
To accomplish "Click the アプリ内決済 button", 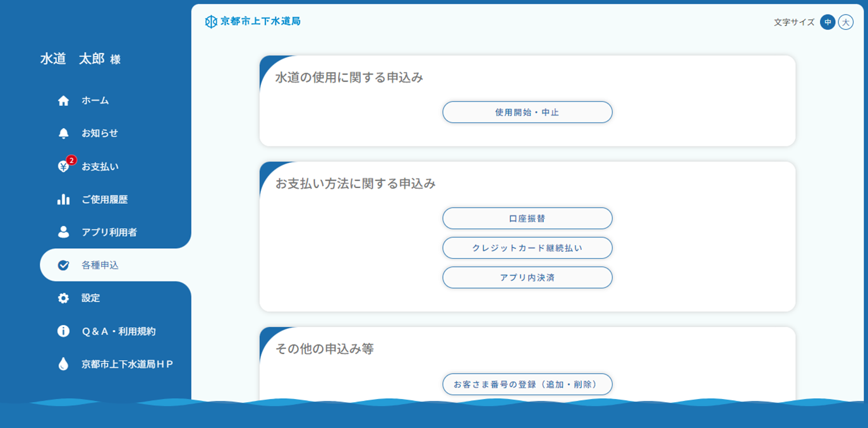I will 527,278.
